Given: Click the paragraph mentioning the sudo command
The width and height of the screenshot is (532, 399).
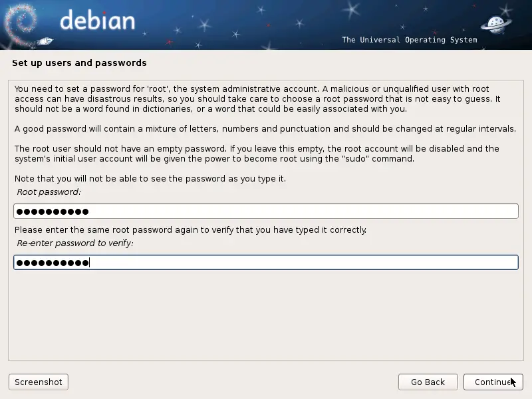Looking at the screenshot, I should pyautogui.click(x=257, y=154).
